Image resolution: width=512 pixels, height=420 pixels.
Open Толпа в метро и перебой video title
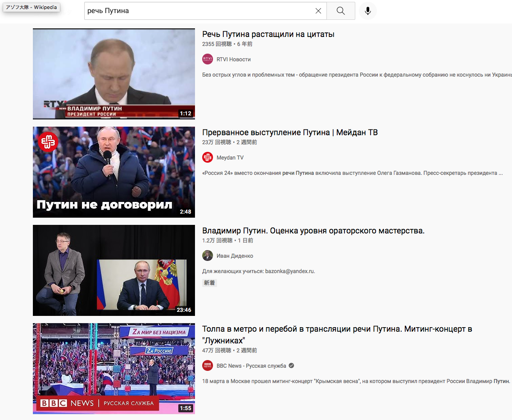pos(337,335)
